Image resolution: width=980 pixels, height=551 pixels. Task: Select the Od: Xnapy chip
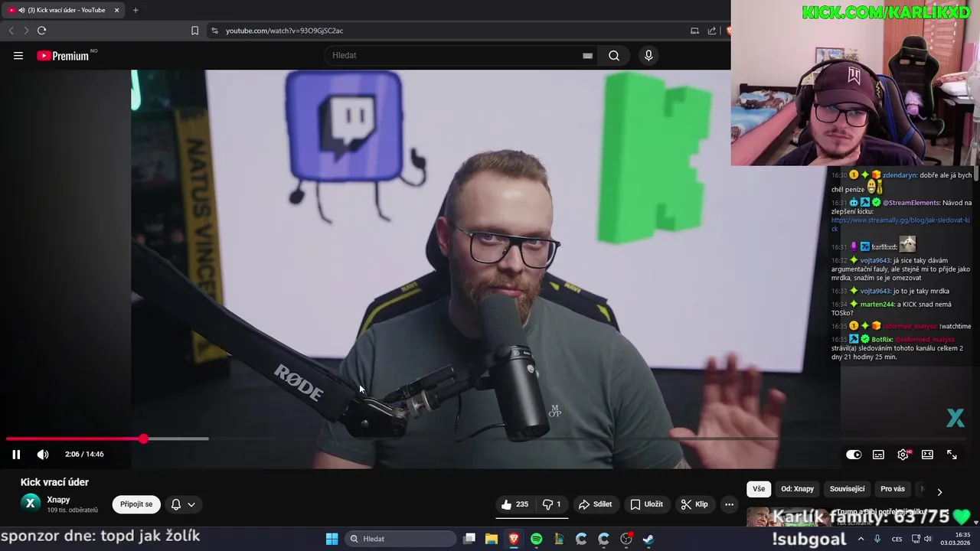click(797, 489)
